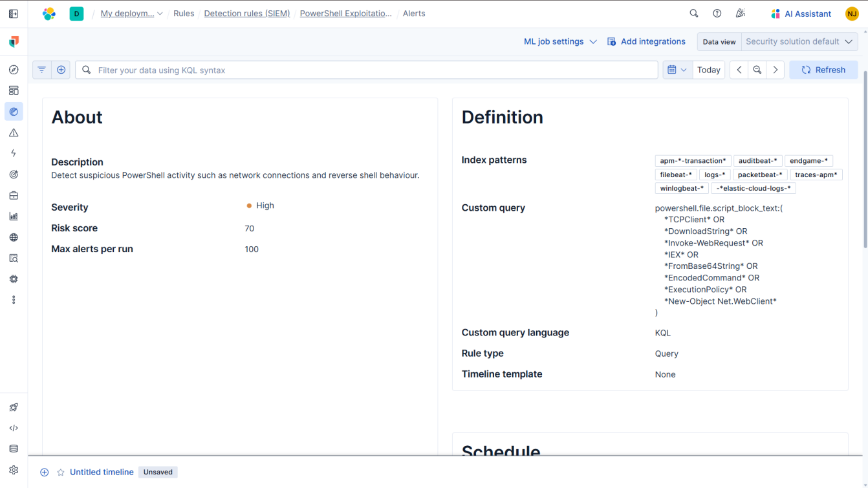Open Dev Tools from the bottom sidebar
The image size is (868, 488).
14,427
